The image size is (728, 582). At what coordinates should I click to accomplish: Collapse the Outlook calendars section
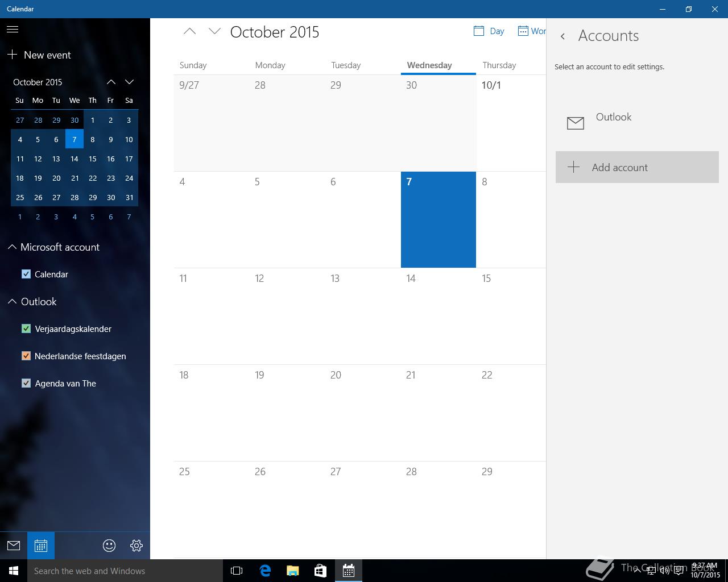12,302
